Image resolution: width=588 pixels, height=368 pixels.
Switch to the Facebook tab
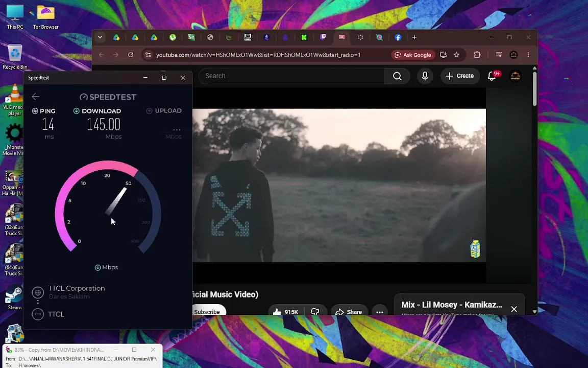point(398,37)
